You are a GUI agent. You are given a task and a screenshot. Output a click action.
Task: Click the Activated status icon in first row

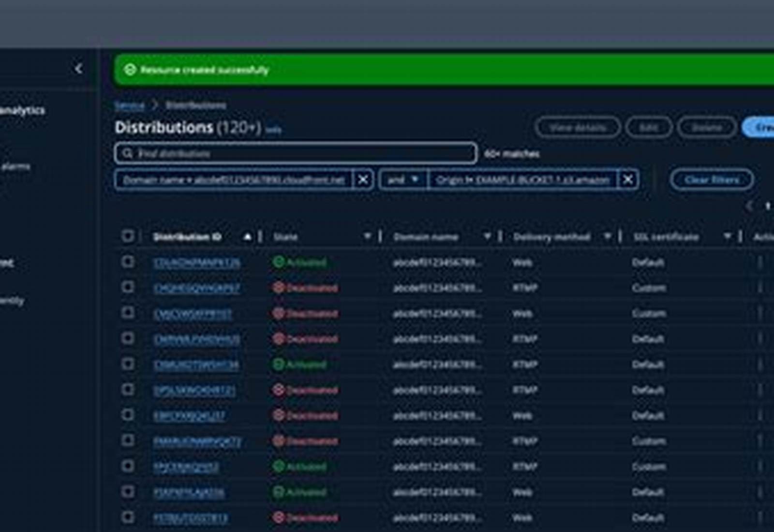[x=278, y=262]
